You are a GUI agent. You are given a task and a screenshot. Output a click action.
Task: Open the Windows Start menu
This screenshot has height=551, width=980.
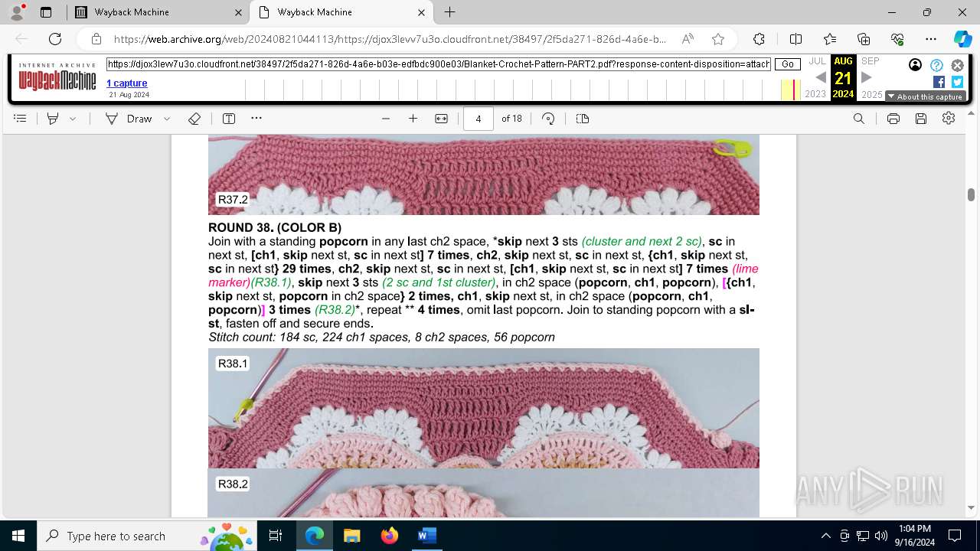[x=18, y=536]
